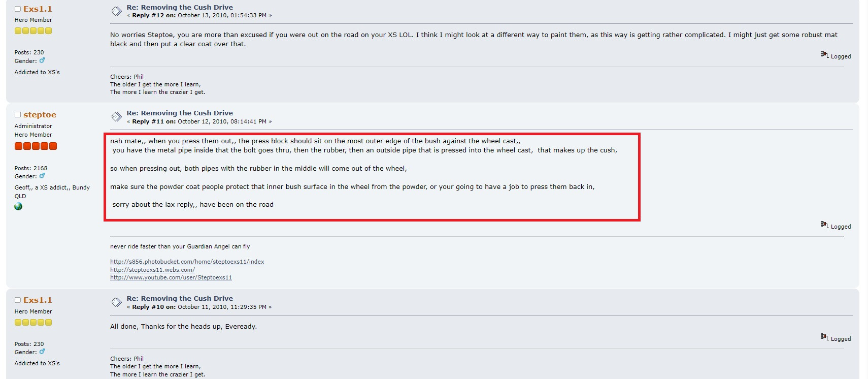Tick the checkbox next to steptoe

coord(18,115)
